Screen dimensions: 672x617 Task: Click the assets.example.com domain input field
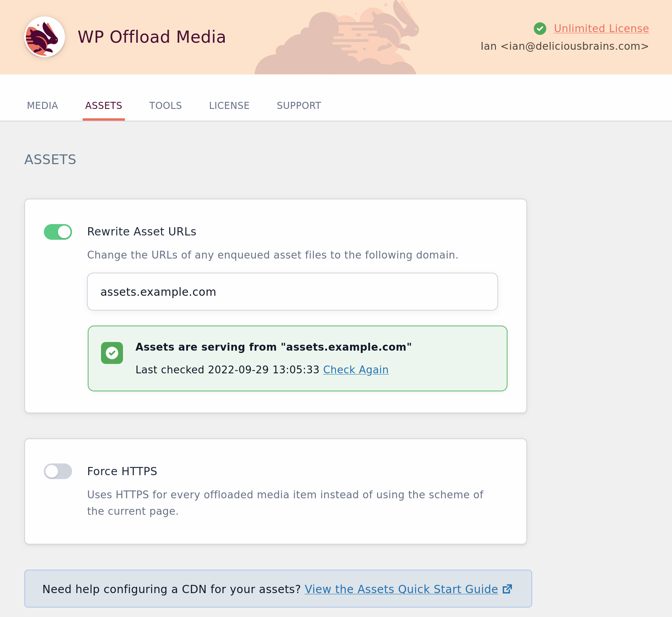point(292,292)
